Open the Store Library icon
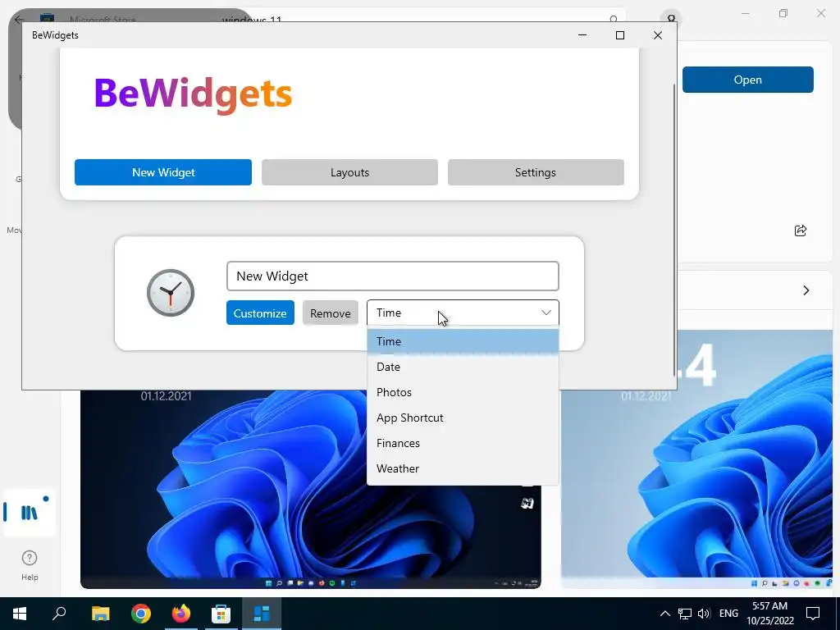Viewport: 840px width, 630px height. (30, 513)
